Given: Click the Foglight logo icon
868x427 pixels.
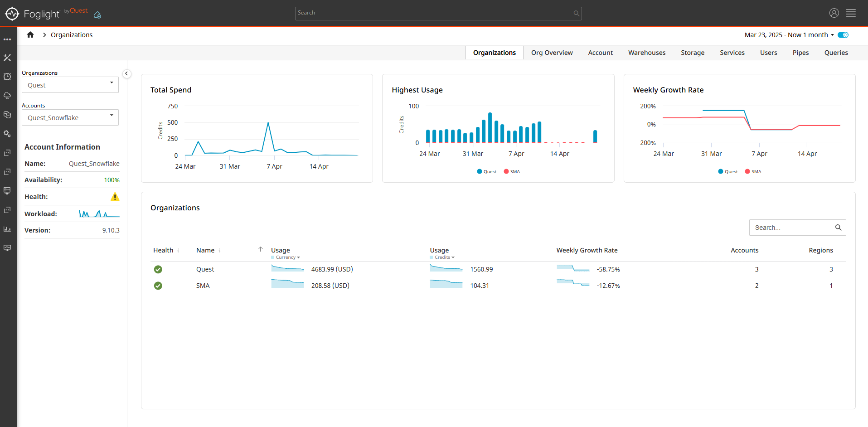Looking at the screenshot, I should (x=12, y=14).
